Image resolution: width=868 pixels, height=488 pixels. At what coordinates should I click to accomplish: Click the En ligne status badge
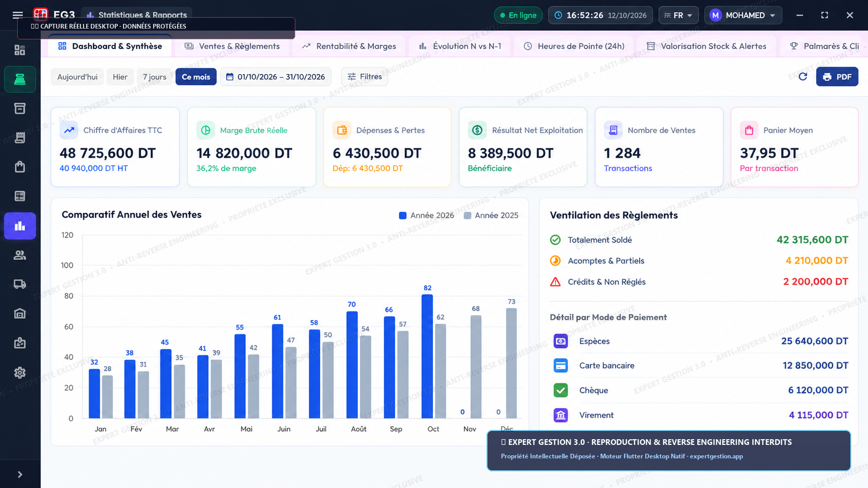[518, 15]
